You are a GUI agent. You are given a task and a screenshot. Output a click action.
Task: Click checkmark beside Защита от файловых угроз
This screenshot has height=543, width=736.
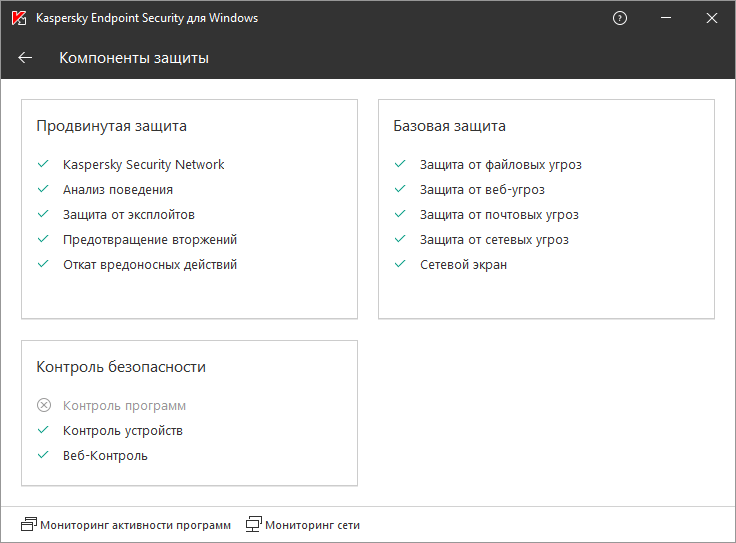(x=400, y=164)
